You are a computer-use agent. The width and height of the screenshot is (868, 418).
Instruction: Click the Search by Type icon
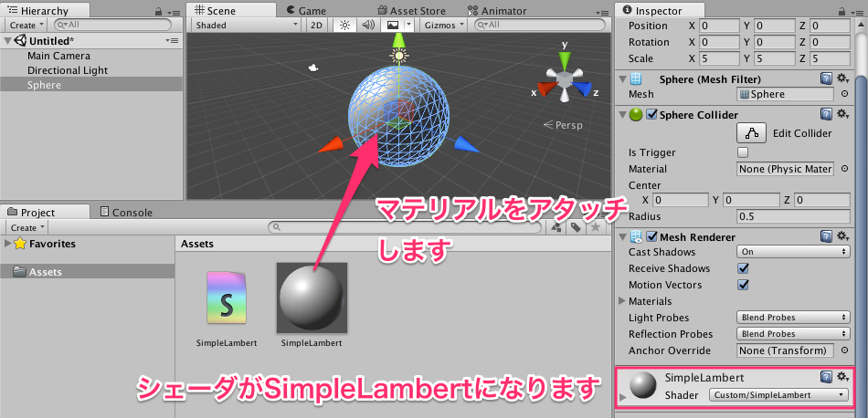tap(557, 227)
